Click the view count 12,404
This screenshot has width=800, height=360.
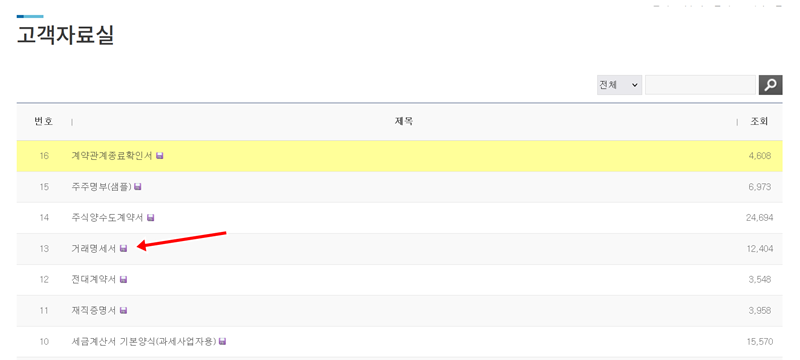click(x=759, y=249)
